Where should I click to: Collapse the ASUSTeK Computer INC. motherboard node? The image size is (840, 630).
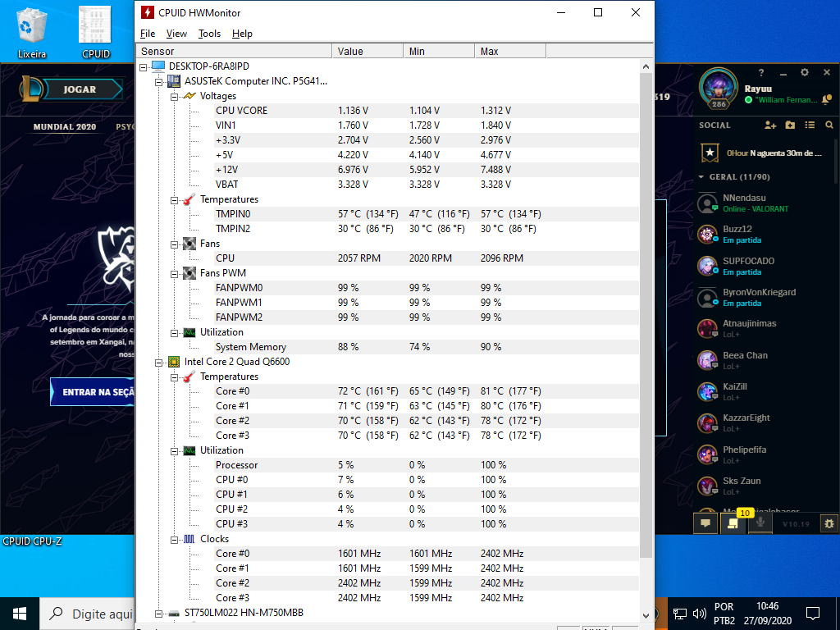point(158,82)
